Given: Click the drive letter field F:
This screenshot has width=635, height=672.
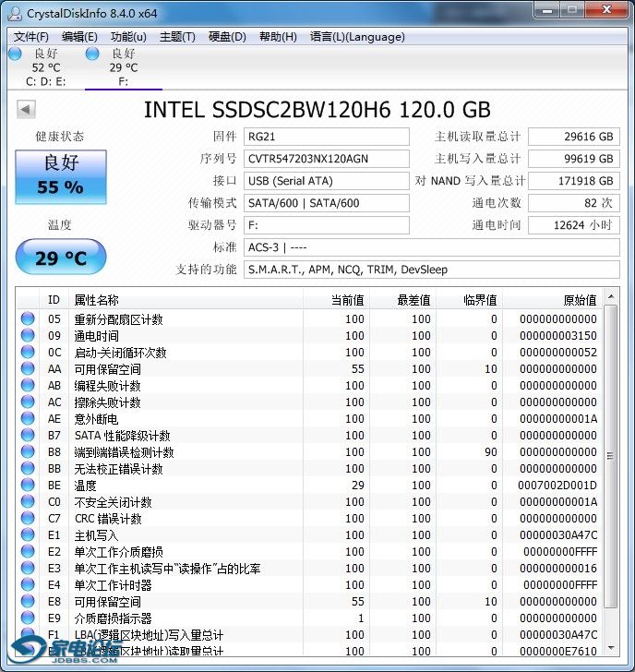Looking at the screenshot, I should [327, 225].
